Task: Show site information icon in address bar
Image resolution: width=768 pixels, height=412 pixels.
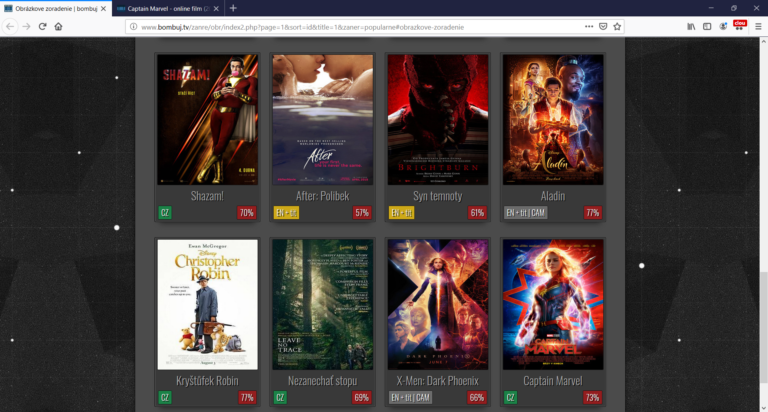Action: point(132,26)
